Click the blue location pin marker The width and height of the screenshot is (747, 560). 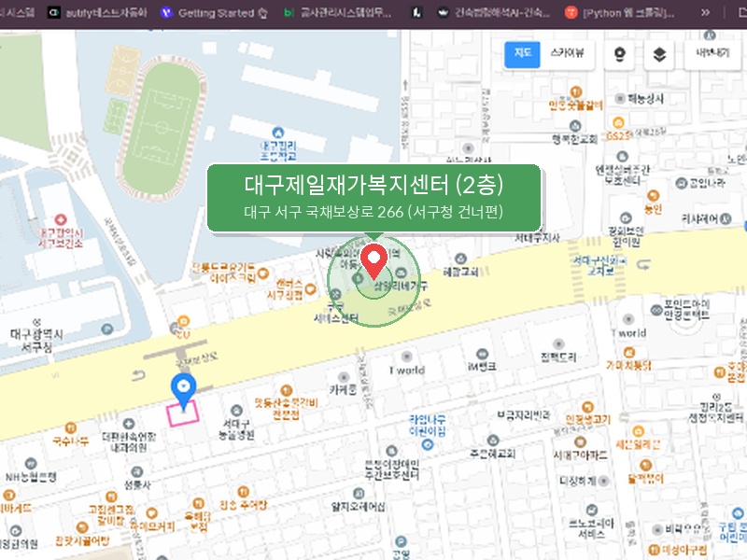pos(183,390)
